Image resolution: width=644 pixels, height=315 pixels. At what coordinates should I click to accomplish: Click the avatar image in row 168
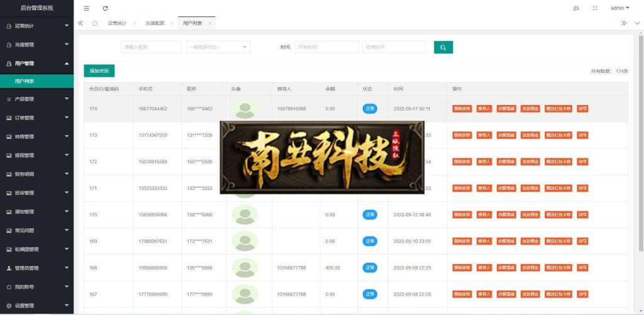click(245, 268)
